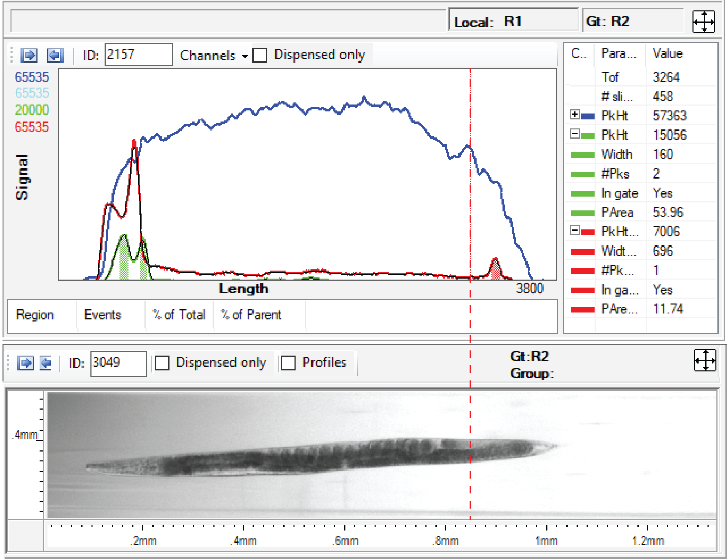This screenshot has height=560, width=728.
Task: Click the Events column header
Action: pyautogui.click(x=103, y=315)
